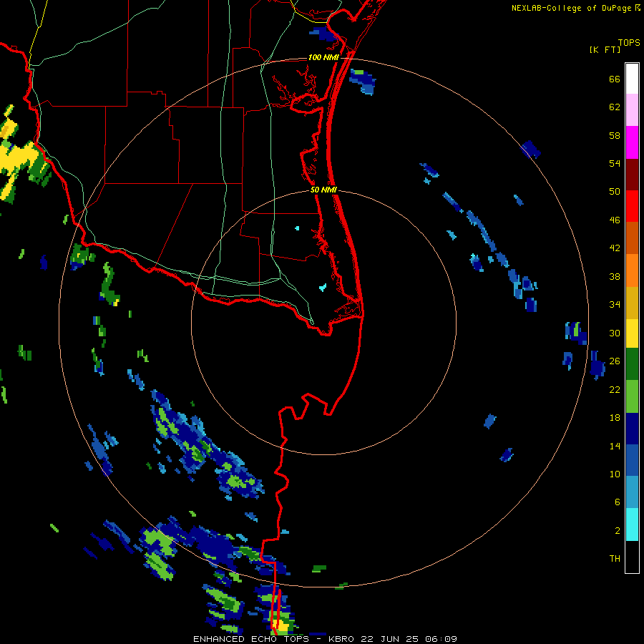Click the TH label on the scale

point(615,559)
